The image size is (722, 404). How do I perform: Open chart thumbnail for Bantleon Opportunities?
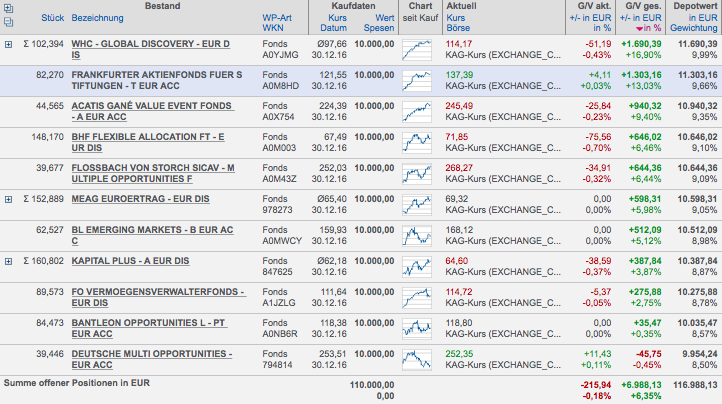417,328
